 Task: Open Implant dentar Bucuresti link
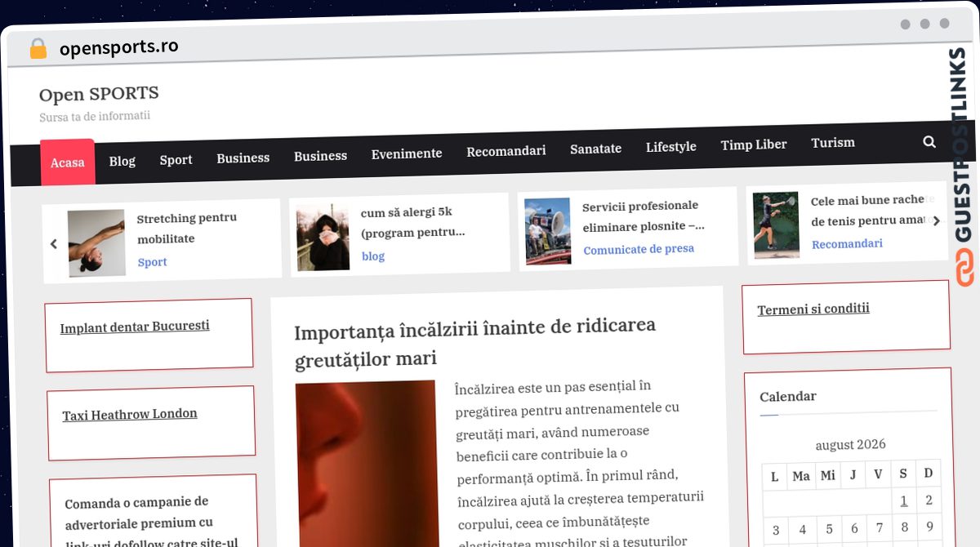(135, 327)
